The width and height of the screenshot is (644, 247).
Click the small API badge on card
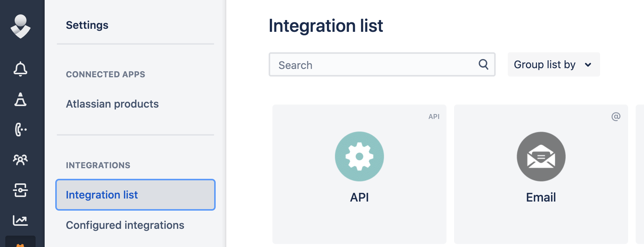[x=434, y=117]
